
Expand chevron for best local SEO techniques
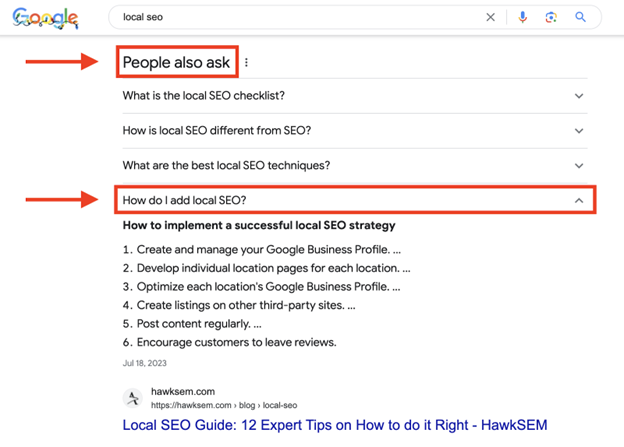tap(578, 166)
